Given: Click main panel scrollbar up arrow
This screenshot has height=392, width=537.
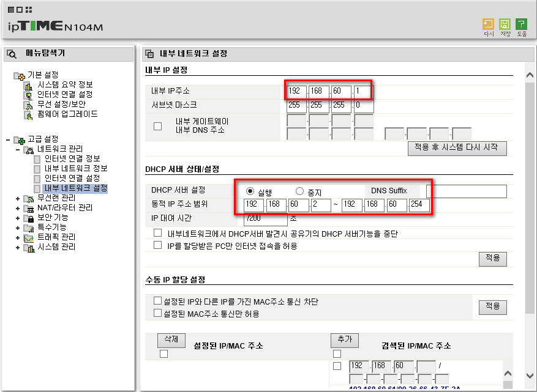Looking at the screenshot, I should [530, 75].
